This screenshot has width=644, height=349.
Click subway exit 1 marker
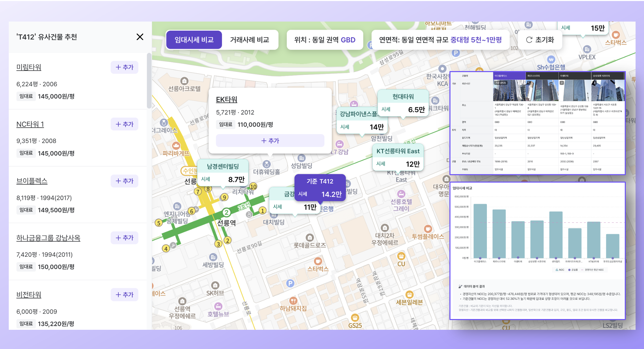tap(263, 211)
